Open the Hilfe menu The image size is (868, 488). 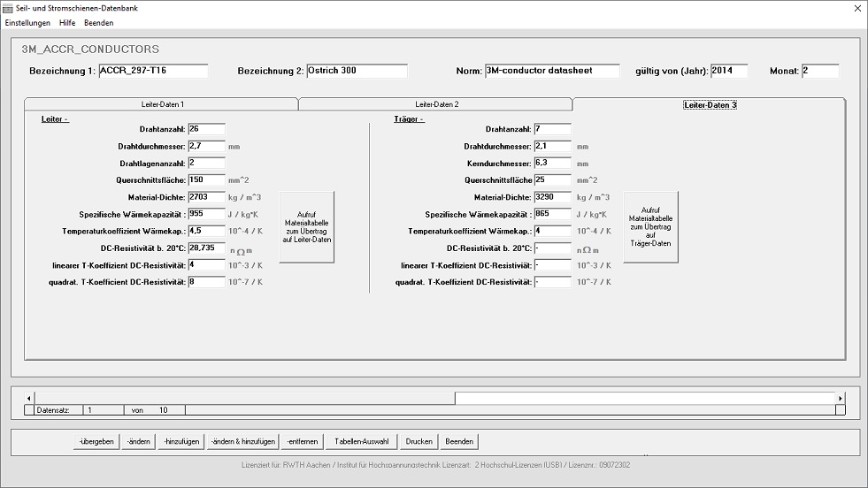point(67,22)
